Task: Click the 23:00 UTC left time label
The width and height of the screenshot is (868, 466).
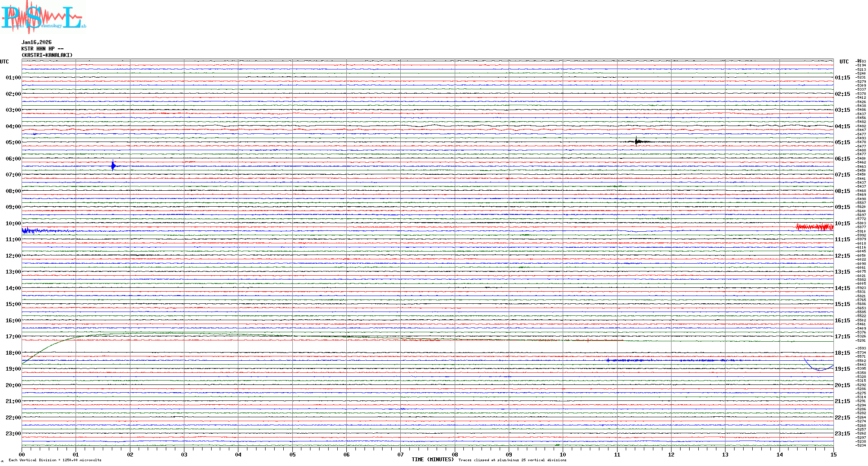Action: click(13, 434)
